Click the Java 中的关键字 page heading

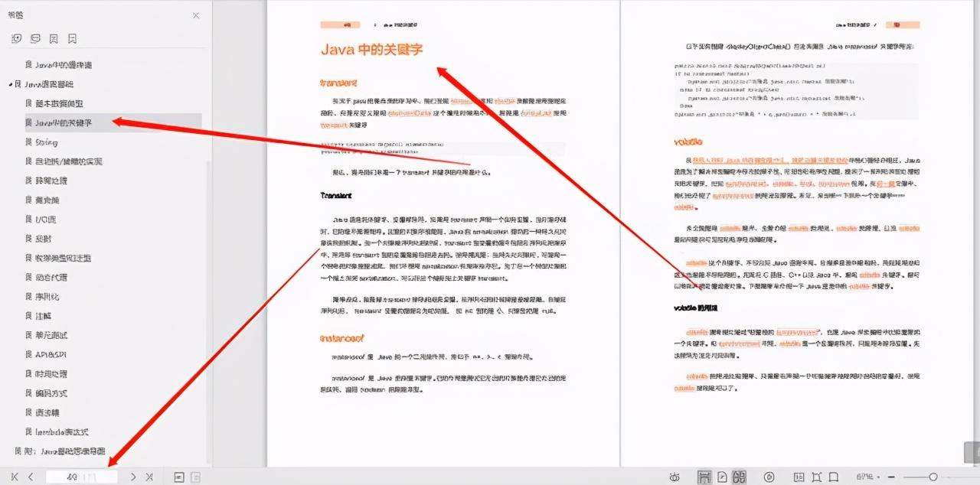(371, 49)
